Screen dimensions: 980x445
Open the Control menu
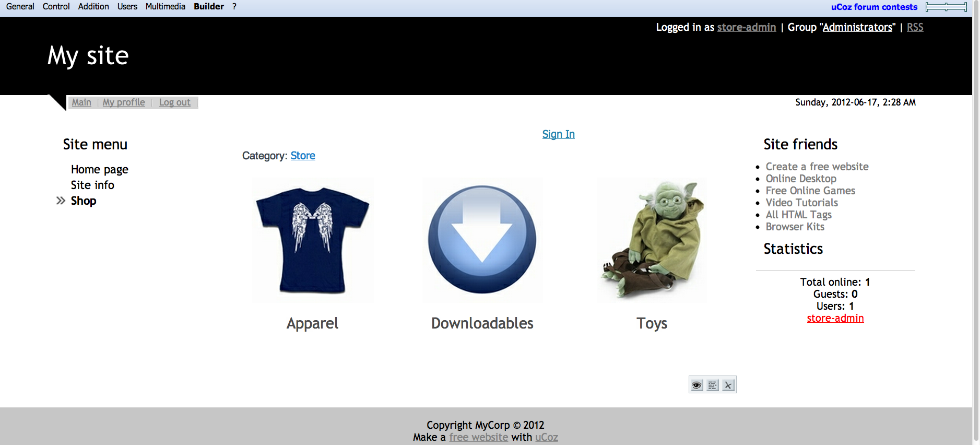click(x=56, y=6)
